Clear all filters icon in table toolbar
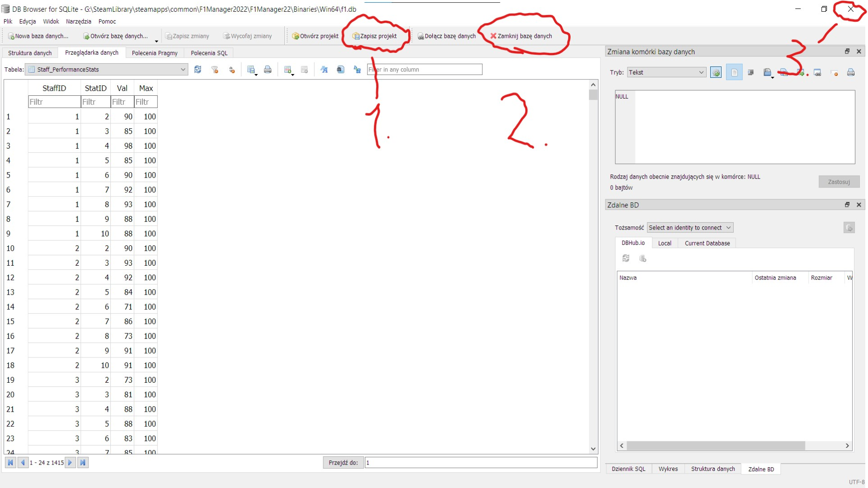The image size is (868, 488). 215,70
